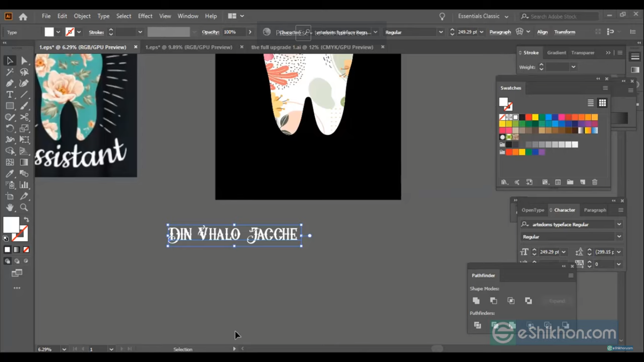Image resolution: width=644 pixels, height=362 pixels.
Task: Select the Pen tool
Action: tap(9, 83)
